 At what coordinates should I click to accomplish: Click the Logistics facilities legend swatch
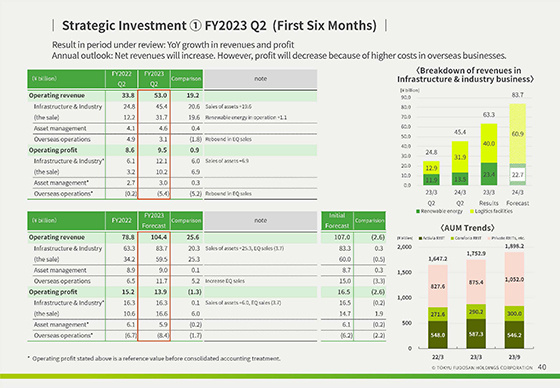pos(471,211)
